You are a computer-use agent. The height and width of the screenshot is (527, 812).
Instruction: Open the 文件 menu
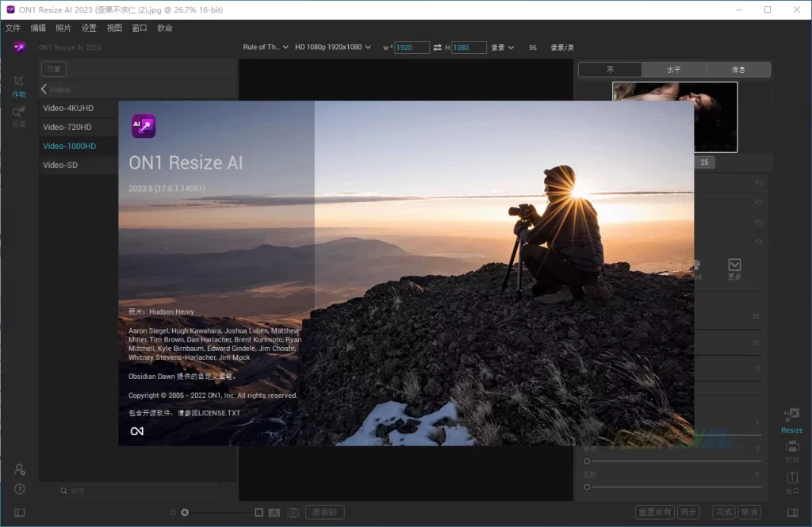click(x=13, y=28)
